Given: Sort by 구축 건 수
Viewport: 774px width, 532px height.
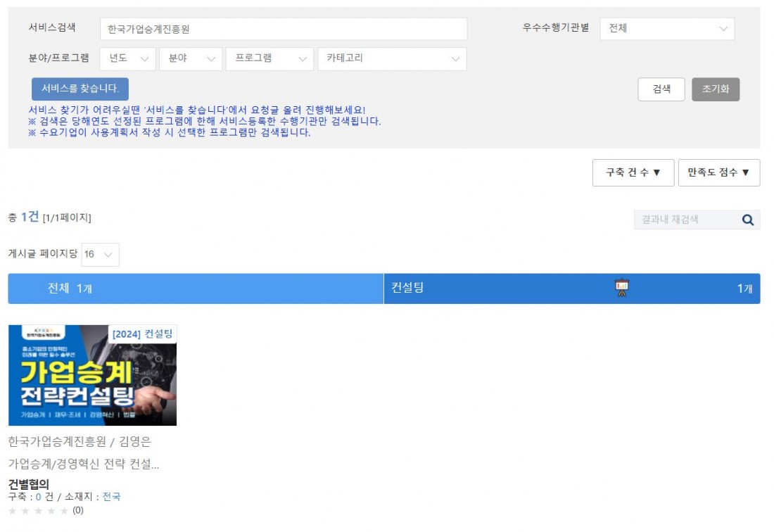Looking at the screenshot, I should click(633, 172).
